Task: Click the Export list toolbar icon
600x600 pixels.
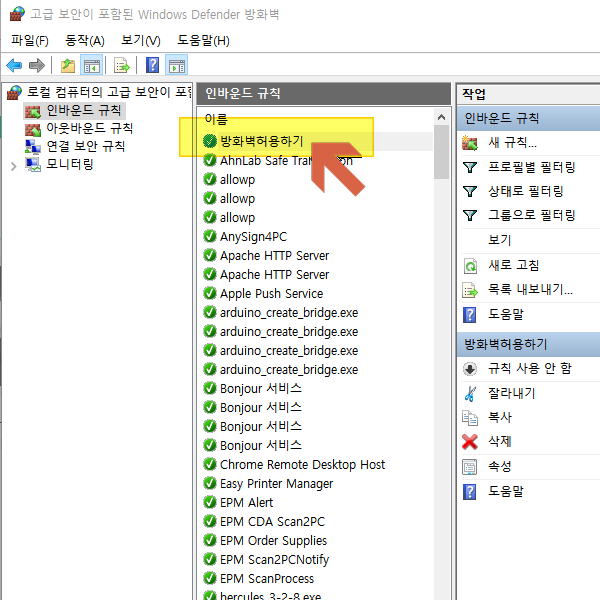Action: click(122, 65)
